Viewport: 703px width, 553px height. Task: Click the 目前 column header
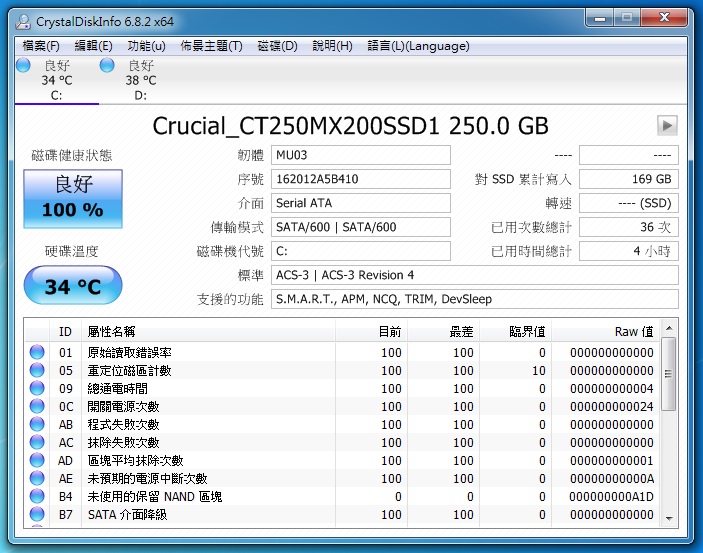coord(372,331)
